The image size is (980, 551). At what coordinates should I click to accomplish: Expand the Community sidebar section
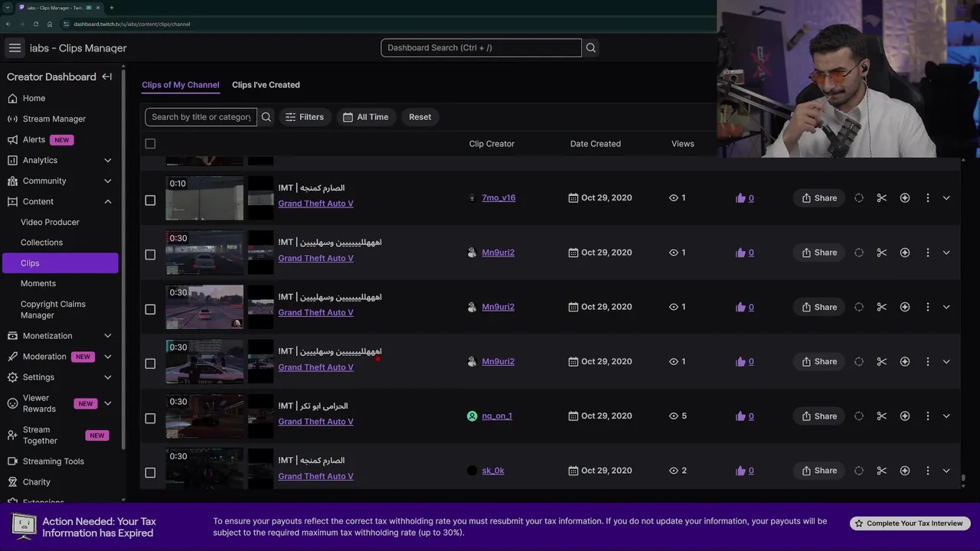click(107, 181)
